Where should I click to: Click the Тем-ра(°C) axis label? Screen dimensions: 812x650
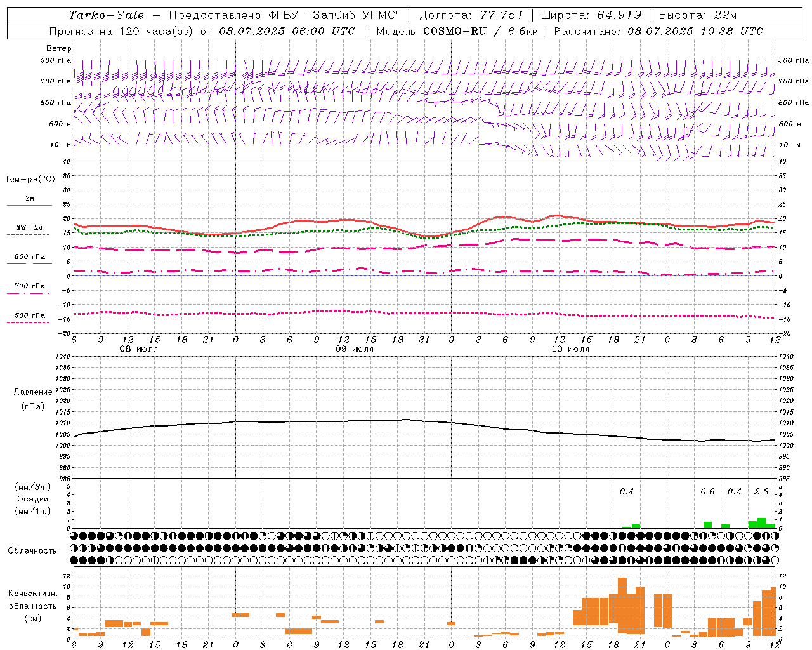click(x=30, y=180)
